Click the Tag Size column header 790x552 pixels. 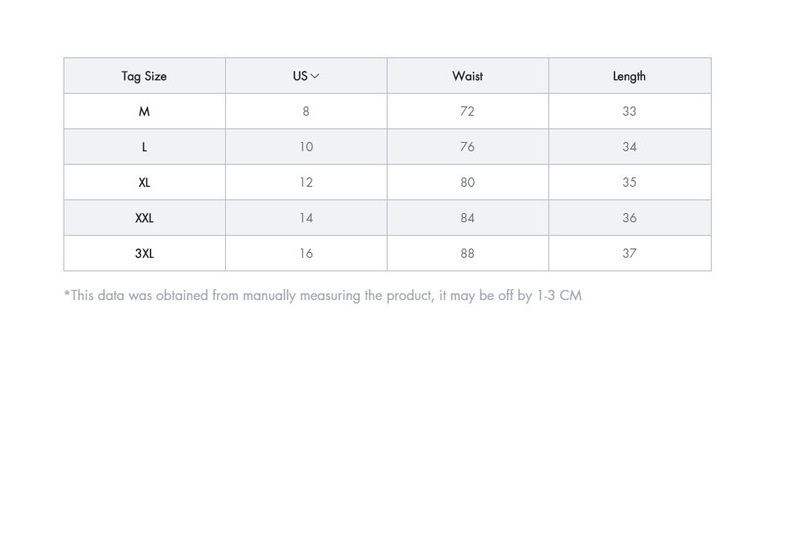pos(144,76)
